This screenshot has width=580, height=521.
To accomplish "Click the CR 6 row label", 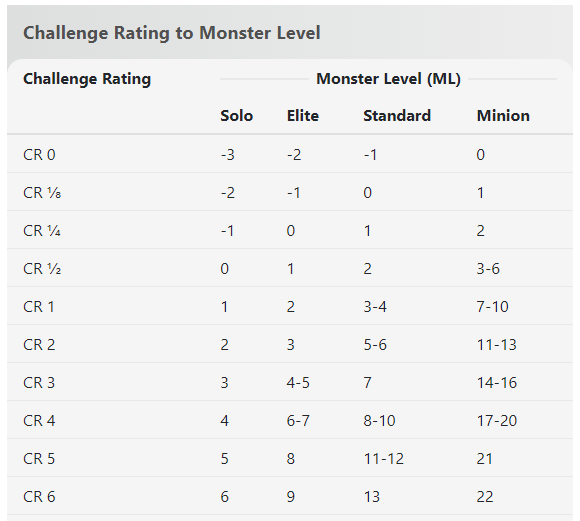I will [x=39, y=497].
